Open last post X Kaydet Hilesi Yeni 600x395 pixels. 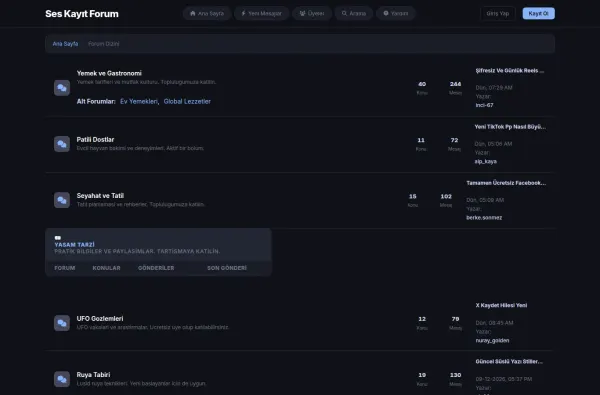tap(501, 305)
